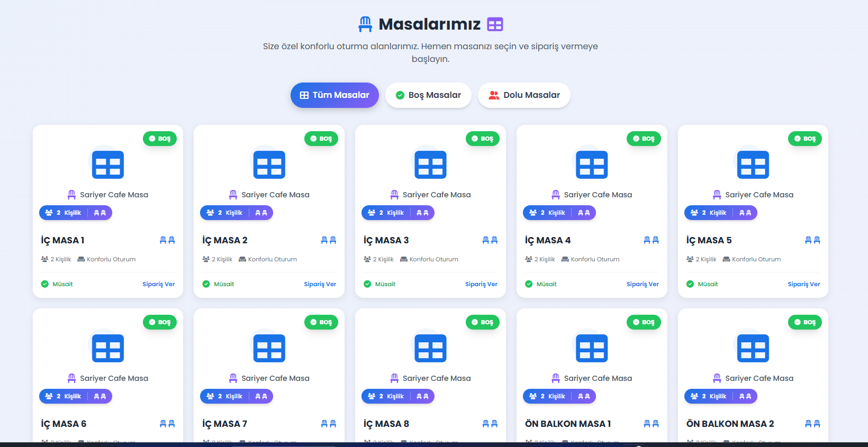Click the chair icons beside İÇ MASA 7
The width and height of the screenshot is (868, 447).
[329, 424]
